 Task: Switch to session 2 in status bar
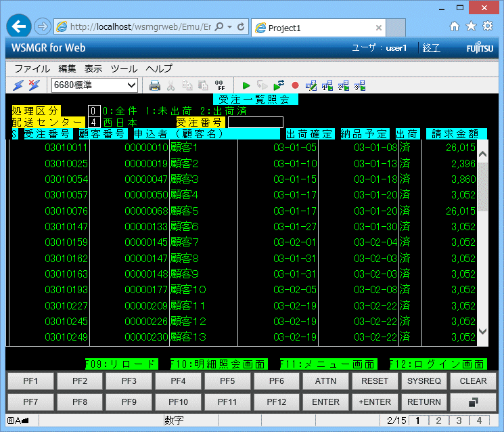click(438, 420)
